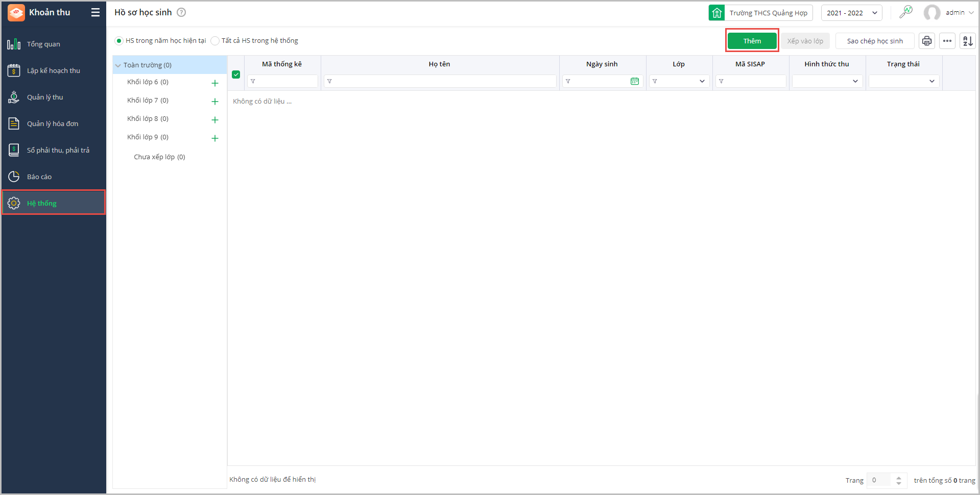Open the calendar picker in Ngày sinh filter
Viewport: 980px width, 495px height.
(635, 81)
